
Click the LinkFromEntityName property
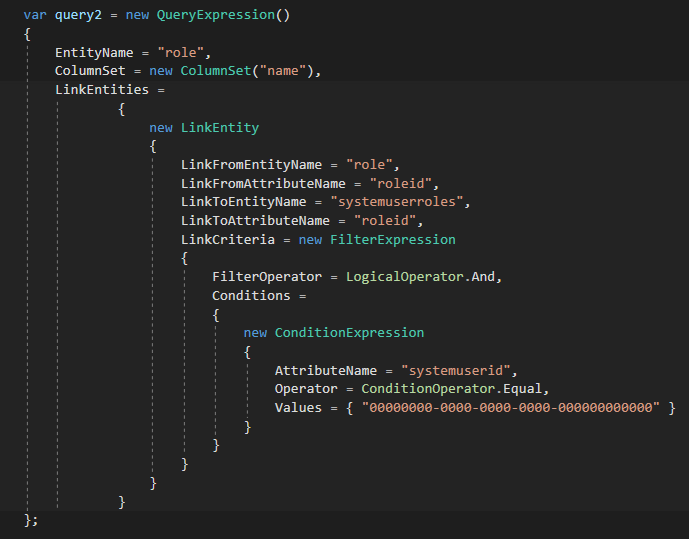point(251,165)
